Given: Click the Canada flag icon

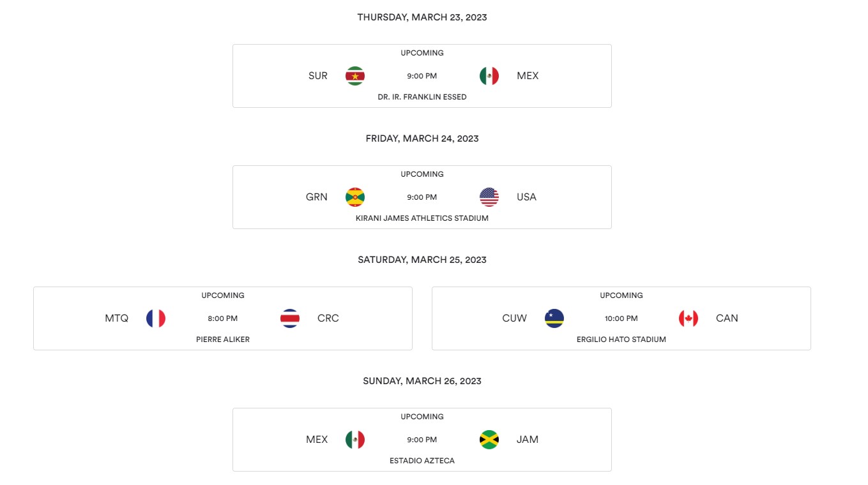Looking at the screenshot, I should (x=689, y=318).
